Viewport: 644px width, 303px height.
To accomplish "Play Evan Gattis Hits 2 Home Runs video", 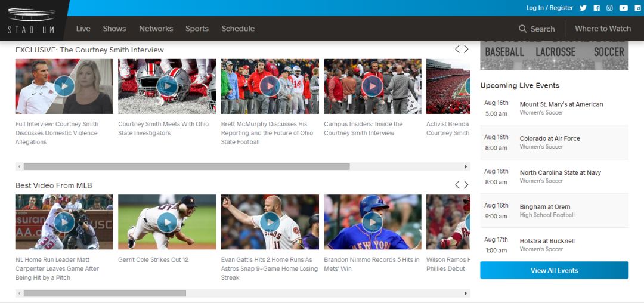I will coord(270,222).
